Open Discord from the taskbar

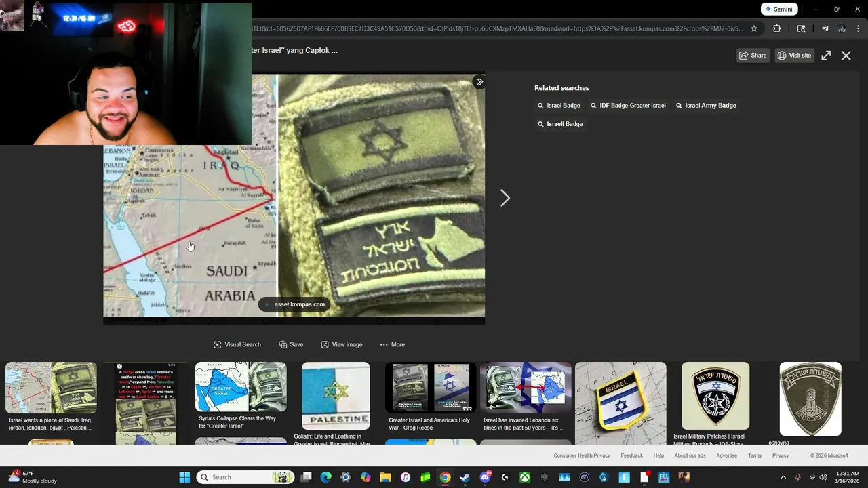coord(485,477)
